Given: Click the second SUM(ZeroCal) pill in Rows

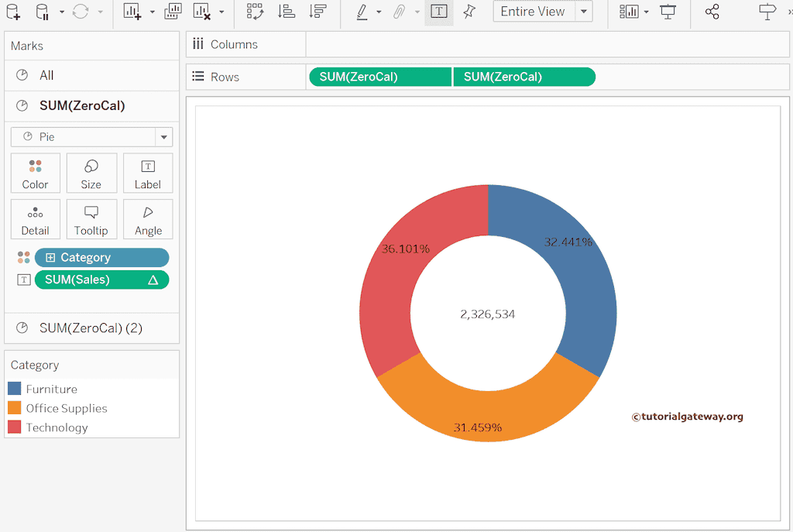Looking at the screenshot, I should 524,77.
